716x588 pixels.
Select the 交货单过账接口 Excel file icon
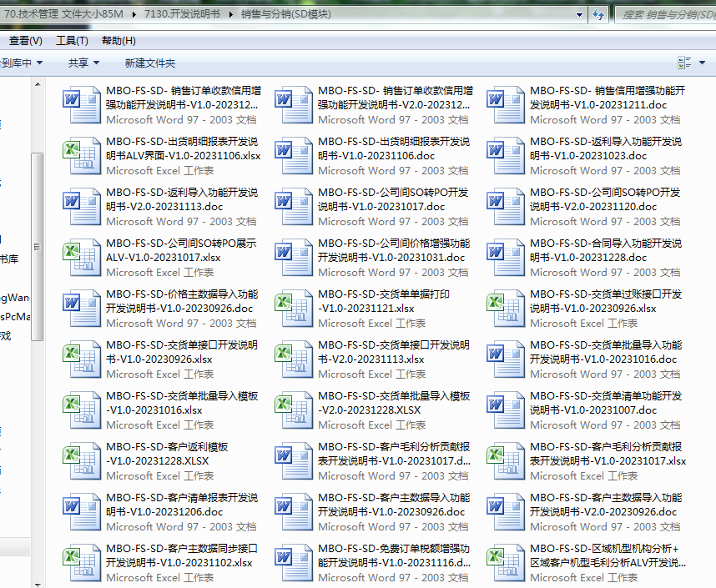click(504, 309)
